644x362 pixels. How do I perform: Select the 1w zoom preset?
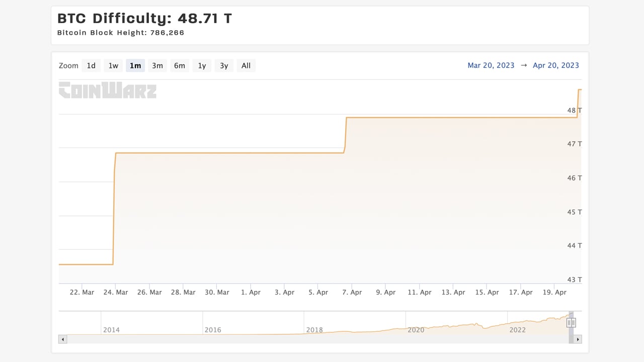113,65
